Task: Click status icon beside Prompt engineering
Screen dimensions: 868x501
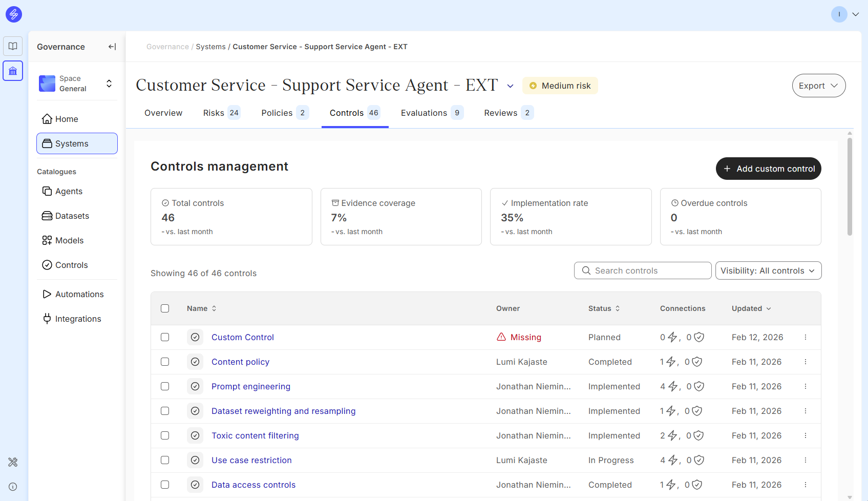Action: tap(195, 386)
